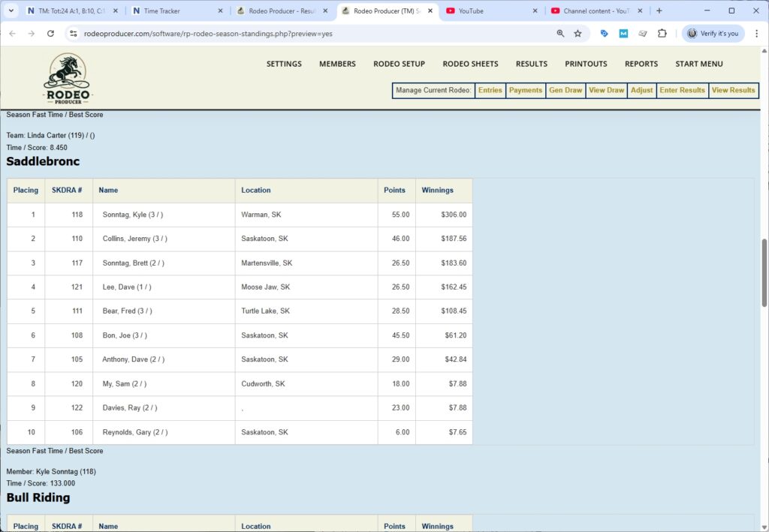Switch to the Time Tracker tab
Image resolution: width=769 pixels, height=532 pixels.
(172, 11)
